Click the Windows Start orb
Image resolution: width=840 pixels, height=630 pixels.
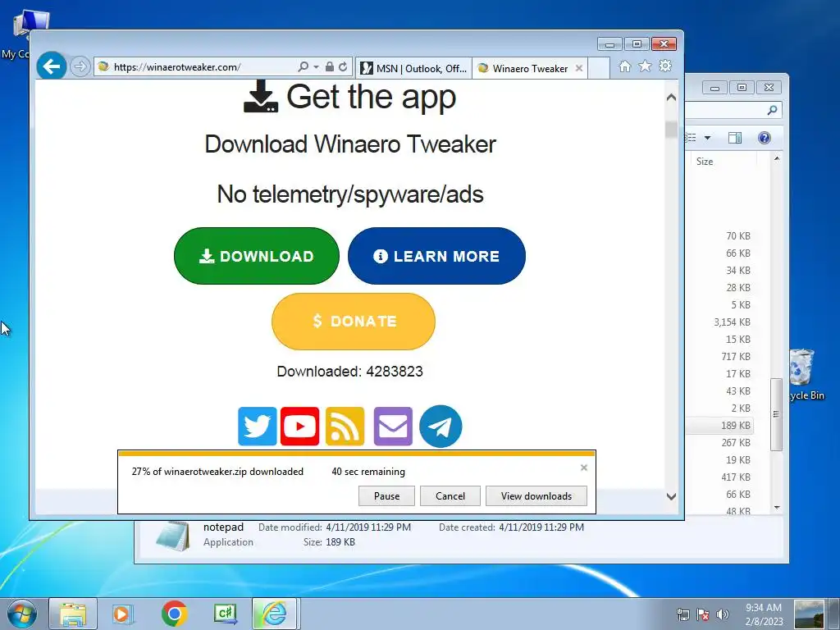[x=22, y=614]
